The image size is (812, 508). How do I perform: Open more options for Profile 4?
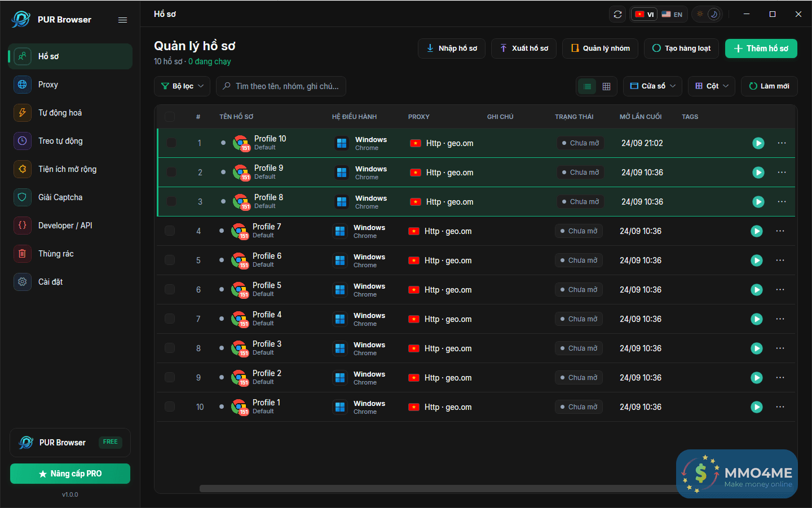(780, 319)
